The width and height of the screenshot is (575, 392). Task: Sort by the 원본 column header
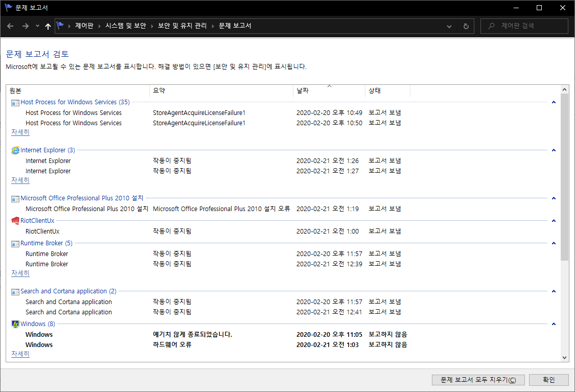(x=78, y=90)
